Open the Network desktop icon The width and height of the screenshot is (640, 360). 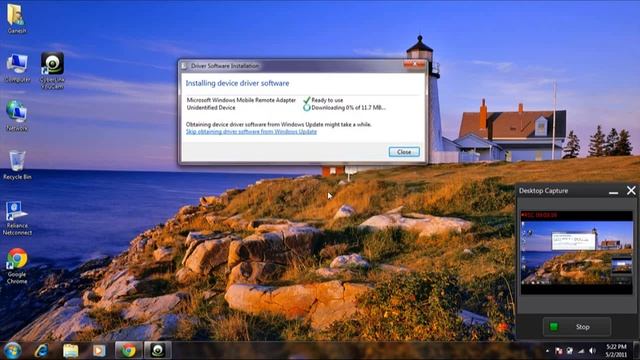[17, 116]
